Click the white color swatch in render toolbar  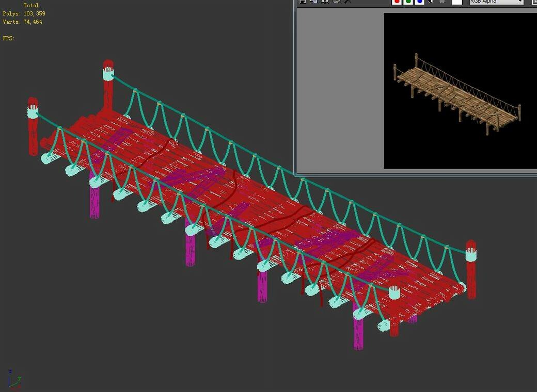pyautogui.click(x=456, y=2)
